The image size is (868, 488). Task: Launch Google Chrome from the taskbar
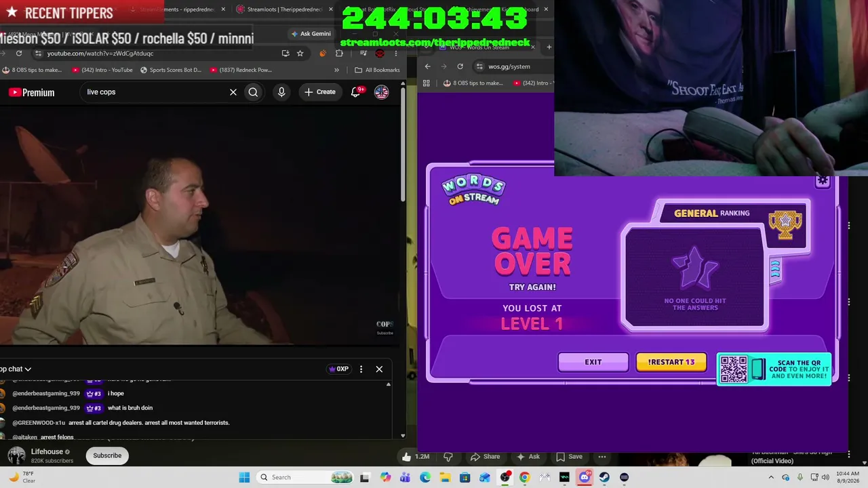(x=524, y=477)
